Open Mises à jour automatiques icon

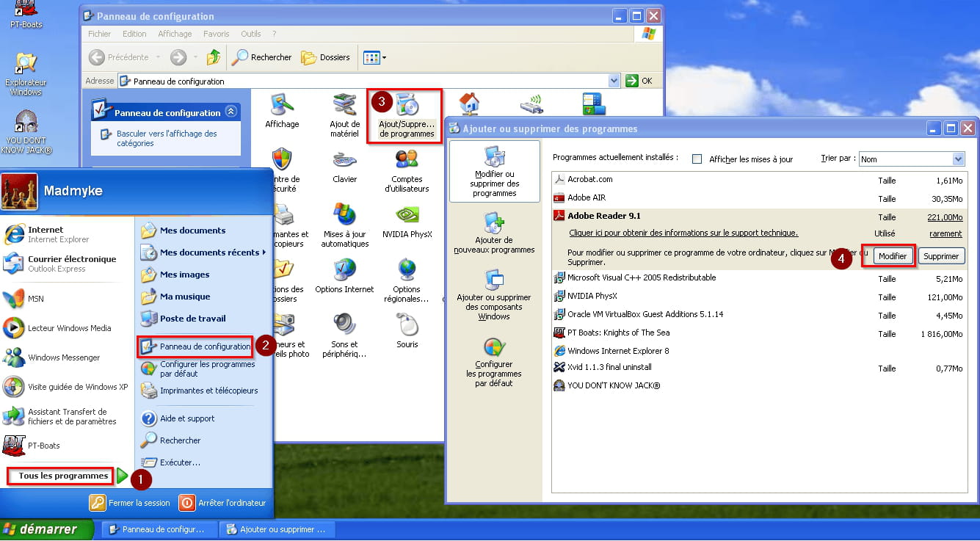344,226
